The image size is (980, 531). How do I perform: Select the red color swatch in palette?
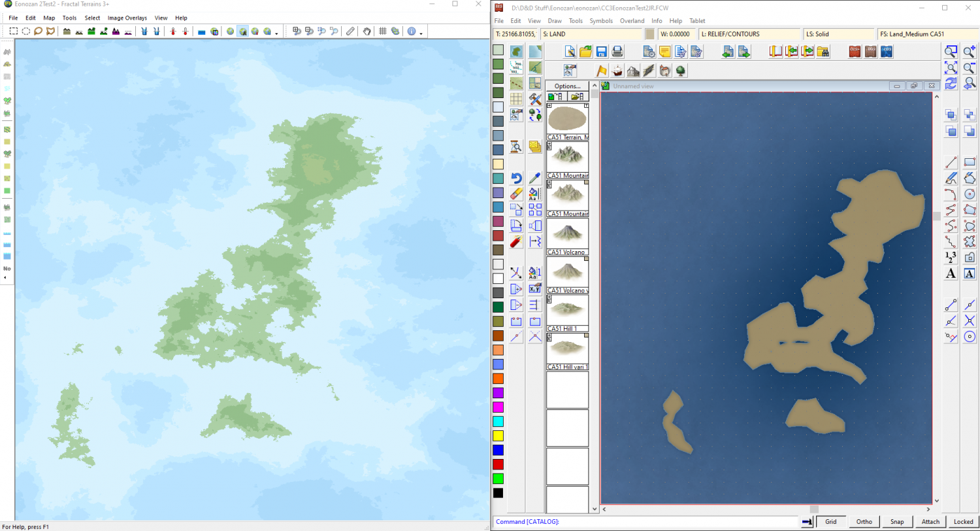[498, 464]
